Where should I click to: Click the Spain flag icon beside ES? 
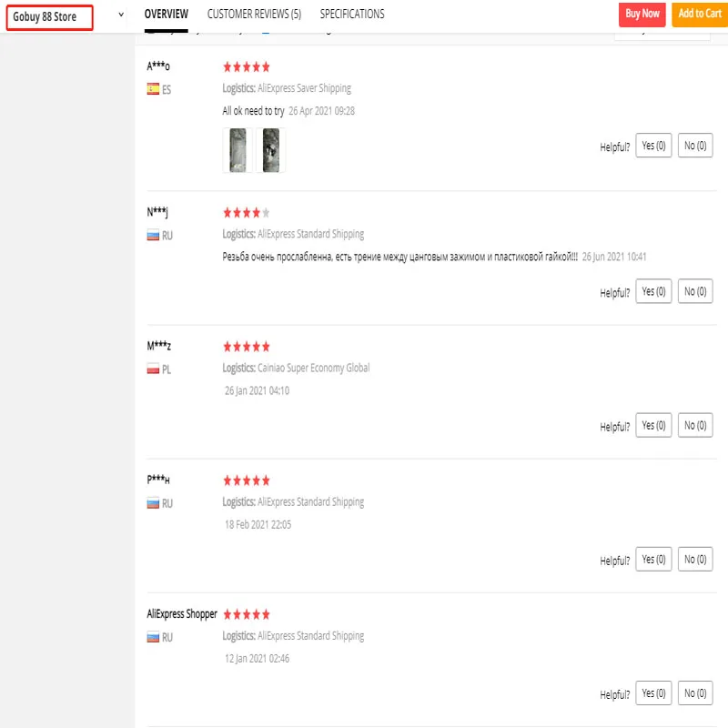pyautogui.click(x=153, y=89)
